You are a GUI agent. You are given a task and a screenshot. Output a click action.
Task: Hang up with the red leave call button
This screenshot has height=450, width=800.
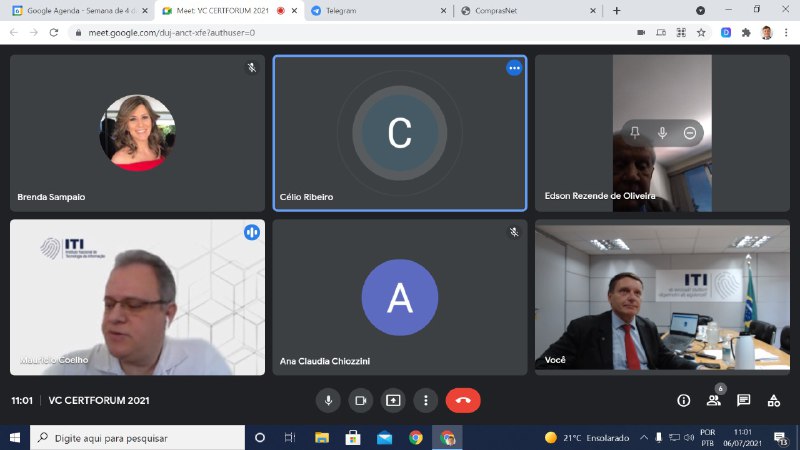click(x=463, y=400)
